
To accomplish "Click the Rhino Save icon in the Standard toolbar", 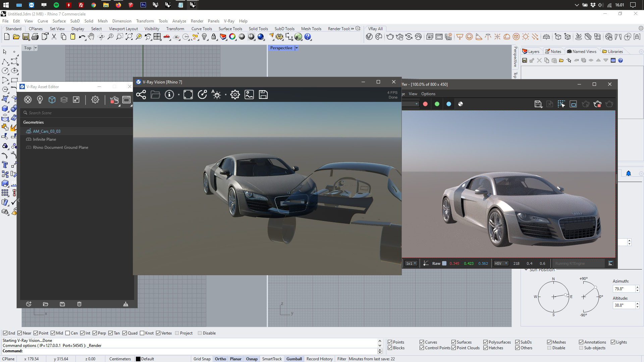I will coord(26,37).
